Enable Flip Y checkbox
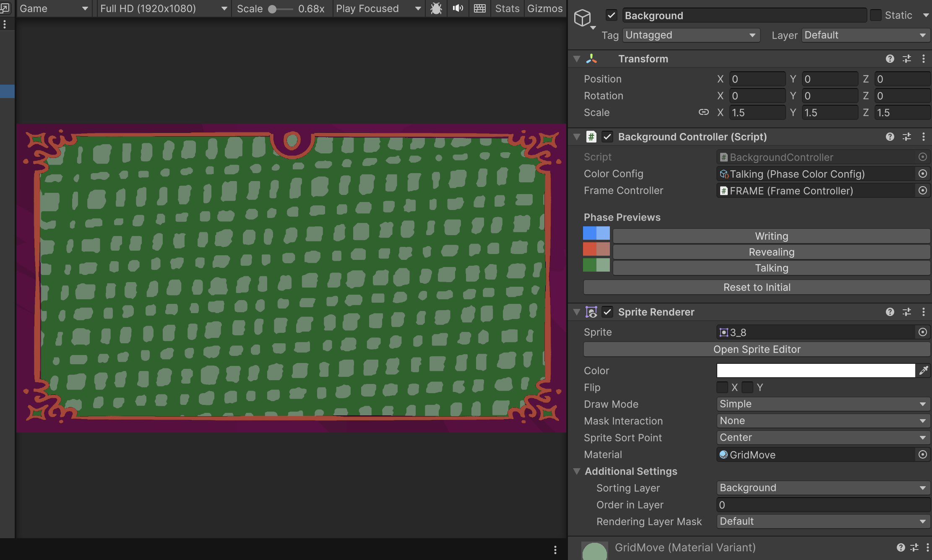 tap(747, 387)
